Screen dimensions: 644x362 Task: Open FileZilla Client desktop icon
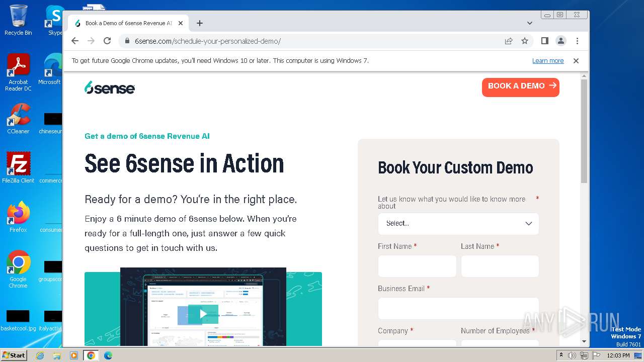[18, 168]
